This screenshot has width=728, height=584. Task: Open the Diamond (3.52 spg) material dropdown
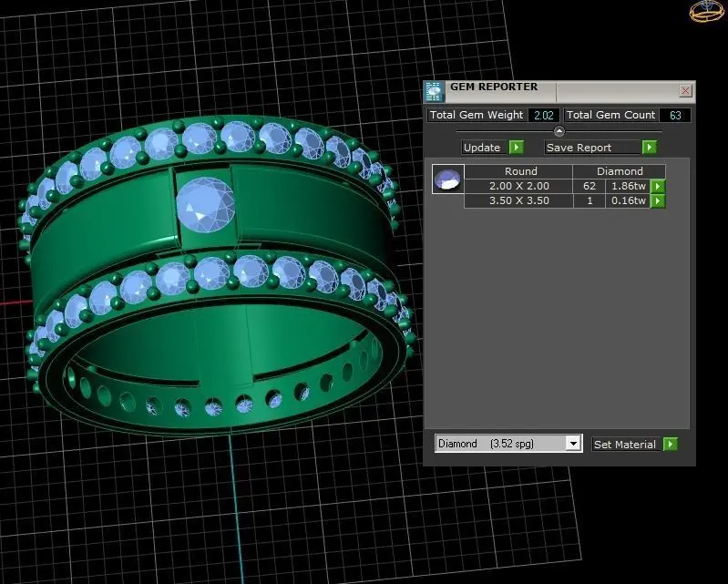tap(573, 444)
